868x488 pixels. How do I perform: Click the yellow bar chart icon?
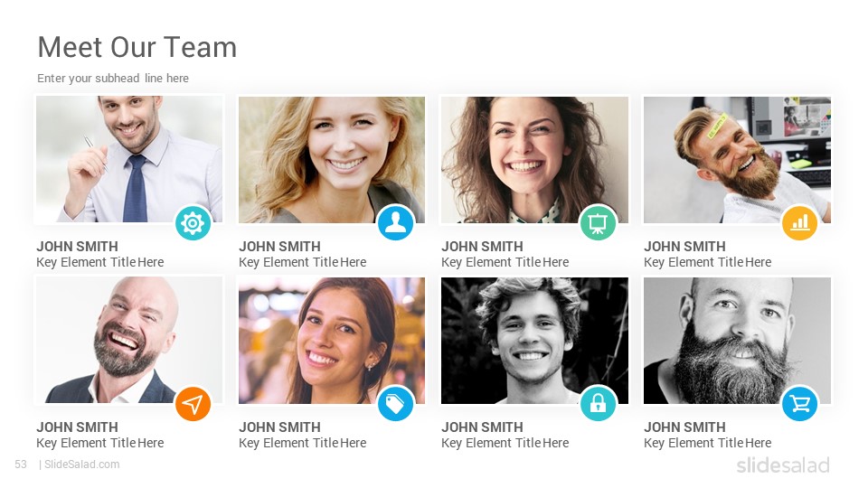800,223
